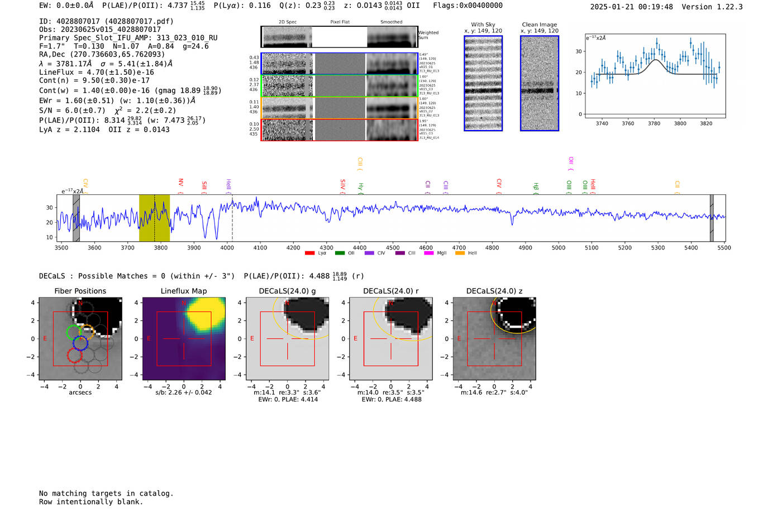Open the DECaLS(24.0) r cutout

pos(391,339)
